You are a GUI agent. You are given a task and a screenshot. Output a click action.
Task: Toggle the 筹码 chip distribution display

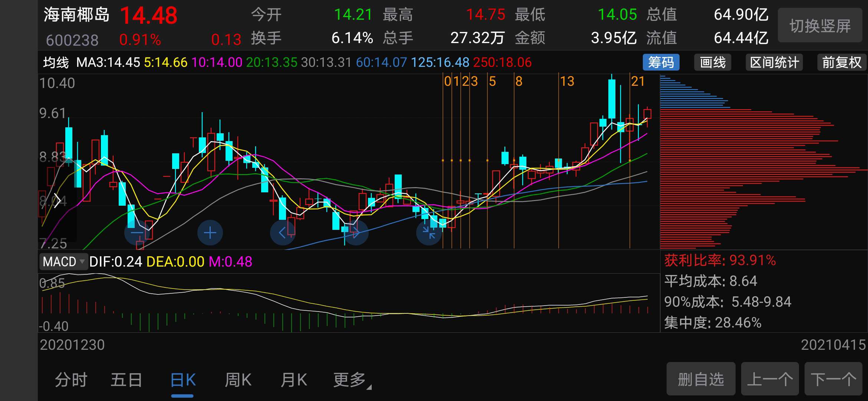tap(662, 62)
